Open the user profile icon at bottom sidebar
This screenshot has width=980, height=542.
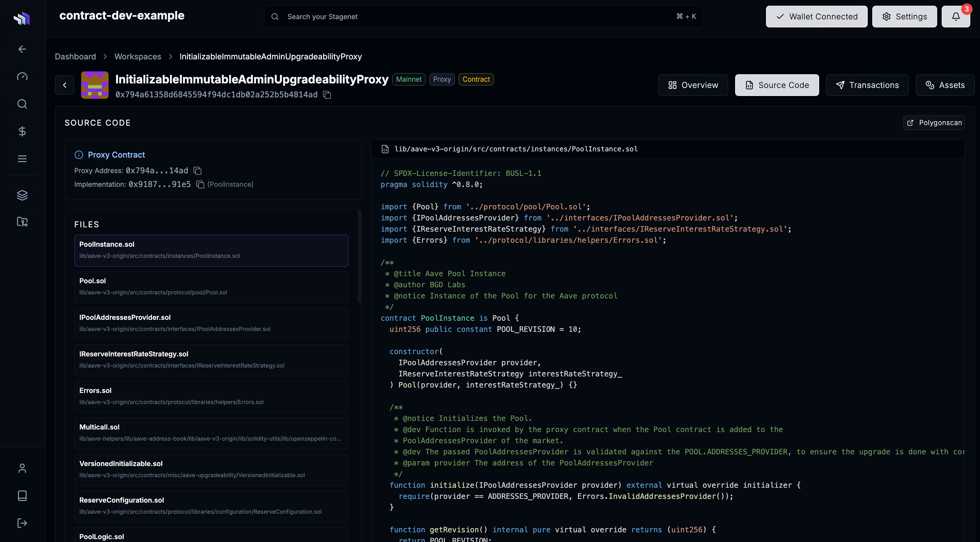(x=22, y=468)
